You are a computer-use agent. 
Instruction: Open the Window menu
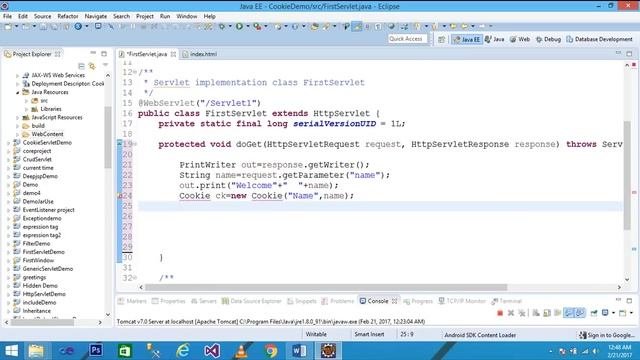tap(187, 16)
